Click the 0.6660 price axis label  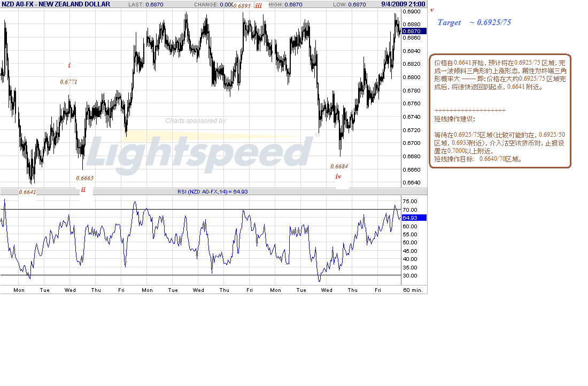tap(412, 169)
